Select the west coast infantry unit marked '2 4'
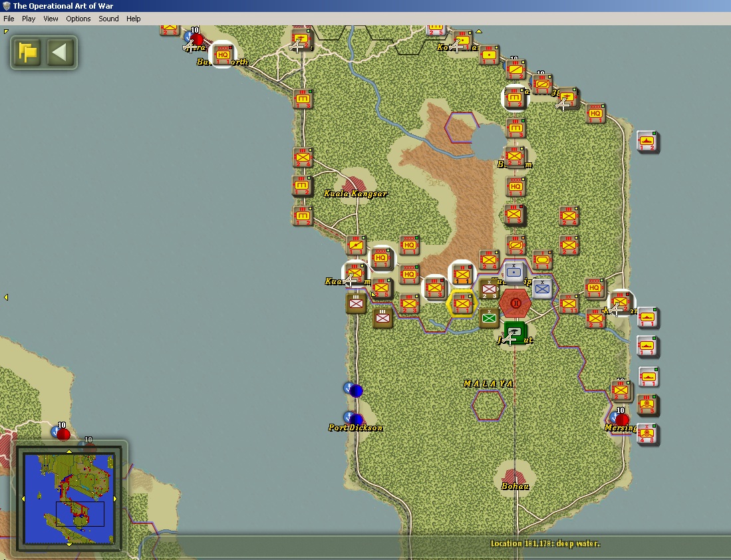The width and height of the screenshot is (731, 560). [x=302, y=158]
